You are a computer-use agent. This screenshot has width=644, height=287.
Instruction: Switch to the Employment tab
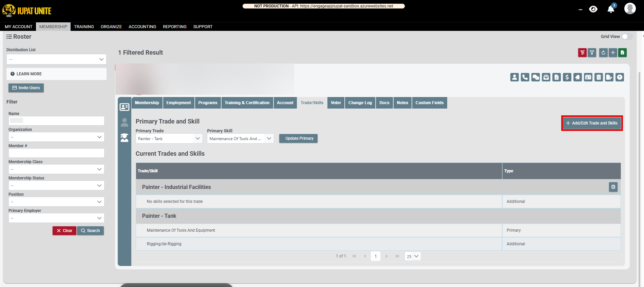click(x=178, y=103)
